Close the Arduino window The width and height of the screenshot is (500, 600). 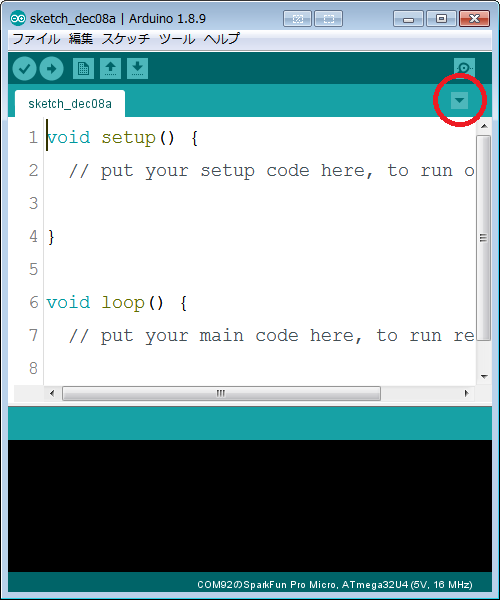click(475, 18)
